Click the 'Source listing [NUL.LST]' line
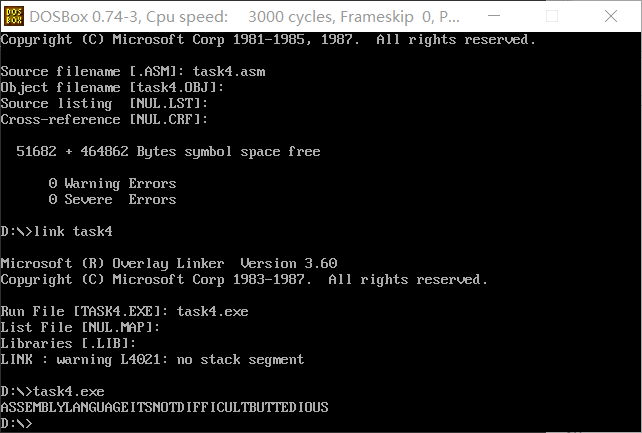Screen dimensions: 642x433 tap(104, 104)
